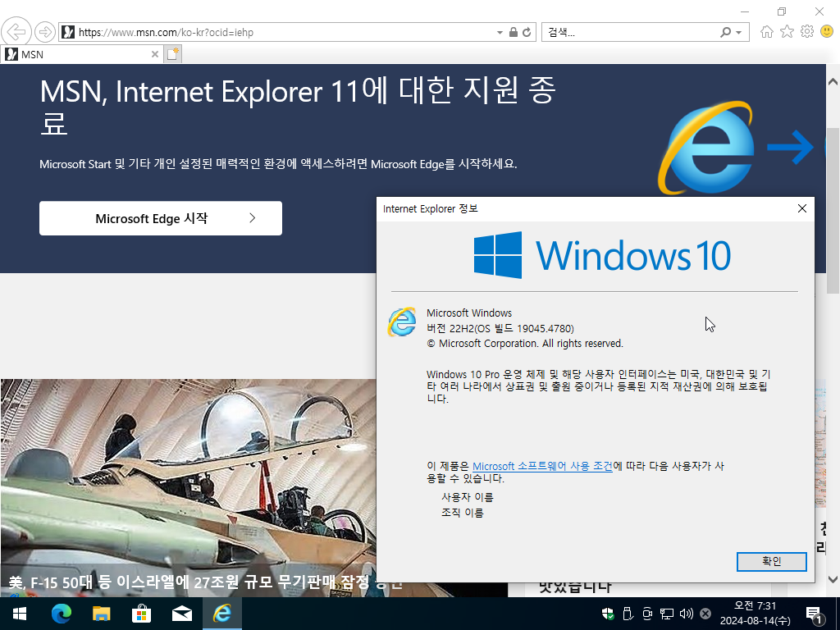840x630 pixels.
Task: Click the Microsoft Edge 시작 button
Action: [x=161, y=218]
